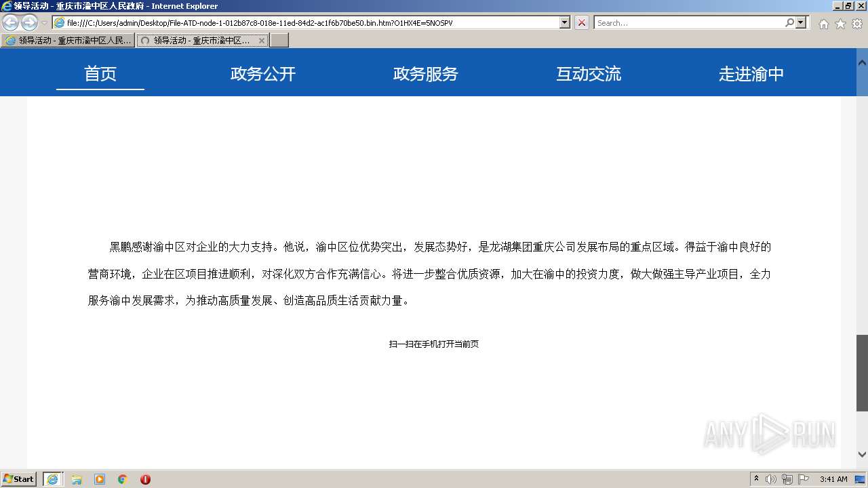The width and height of the screenshot is (868, 488).
Task: Open Windows Media Player taskbar icon
Action: [x=100, y=479]
